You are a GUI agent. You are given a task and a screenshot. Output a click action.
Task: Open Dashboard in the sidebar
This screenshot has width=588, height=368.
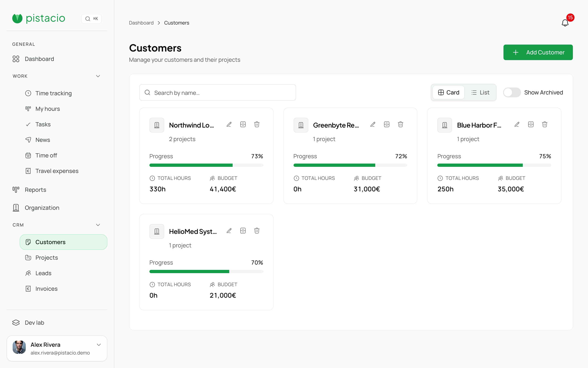point(57,59)
